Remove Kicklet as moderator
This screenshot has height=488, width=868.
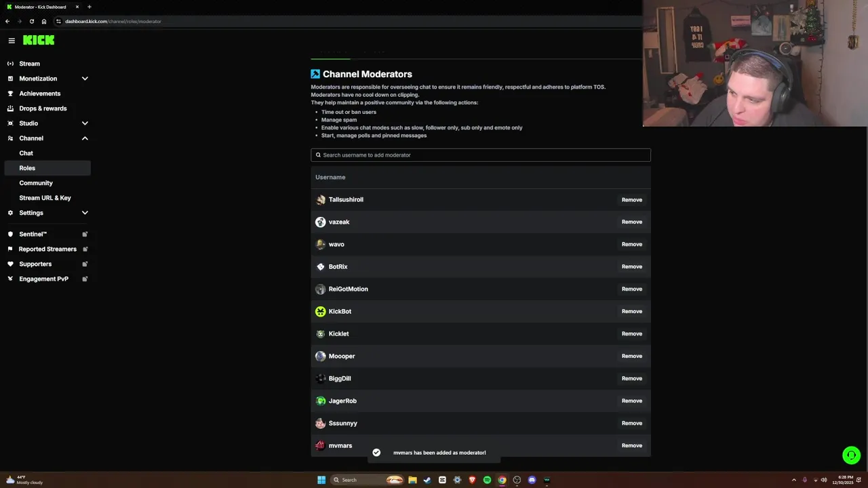632,334
